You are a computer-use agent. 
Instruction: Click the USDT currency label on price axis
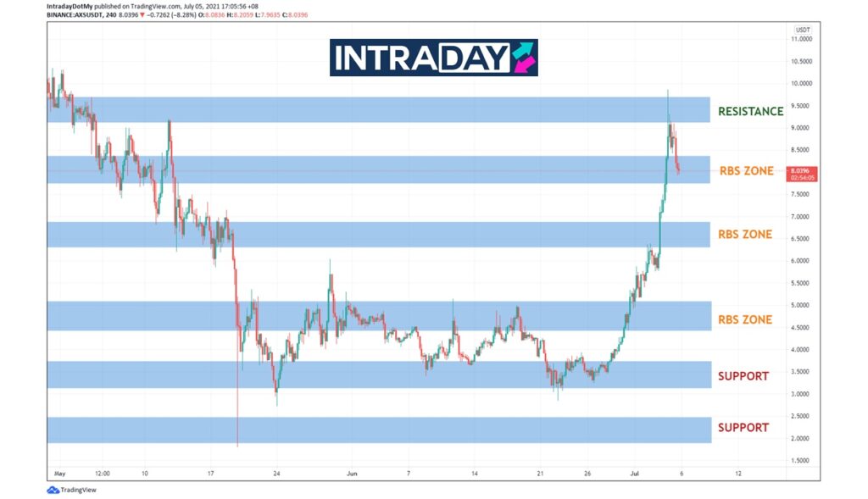[x=800, y=28]
